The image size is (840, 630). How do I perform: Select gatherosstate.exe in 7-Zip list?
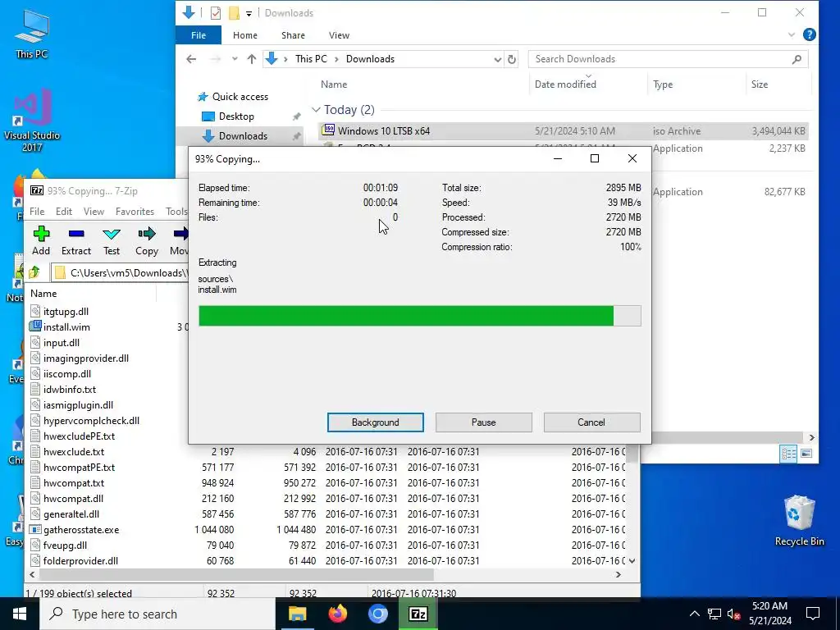pyautogui.click(x=81, y=529)
